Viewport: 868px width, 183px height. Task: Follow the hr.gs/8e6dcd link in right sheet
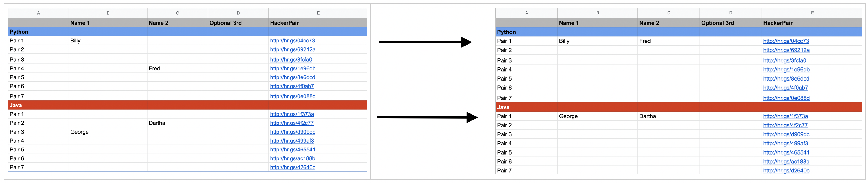[x=786, y=79]
